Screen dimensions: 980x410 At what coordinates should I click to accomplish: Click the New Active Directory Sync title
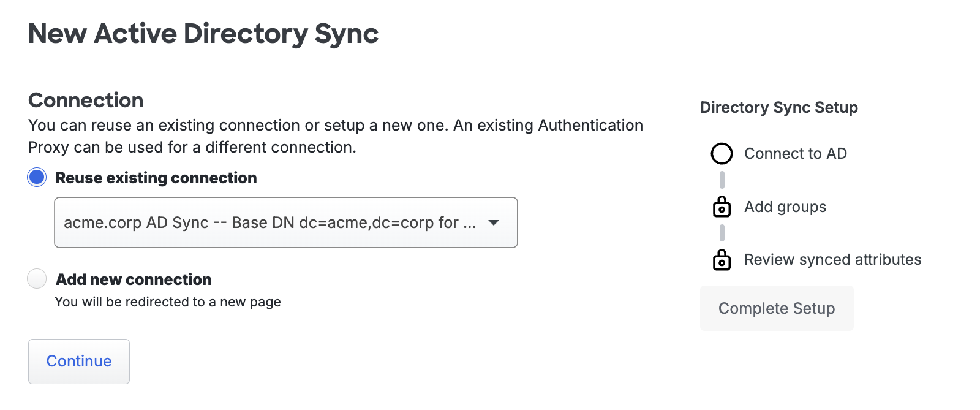pos(203,34)
